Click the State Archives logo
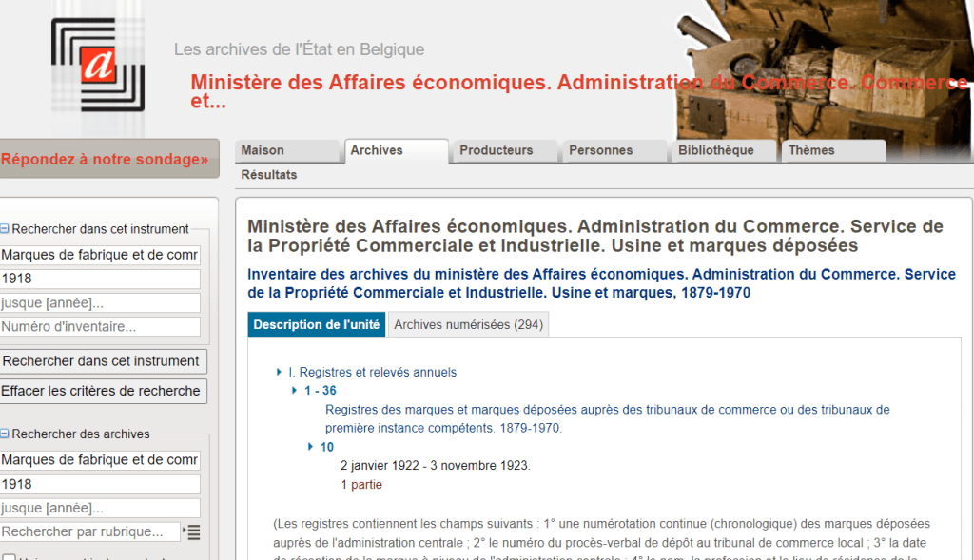Viewport: 974px width, 560px height. (x=97, y=64)
